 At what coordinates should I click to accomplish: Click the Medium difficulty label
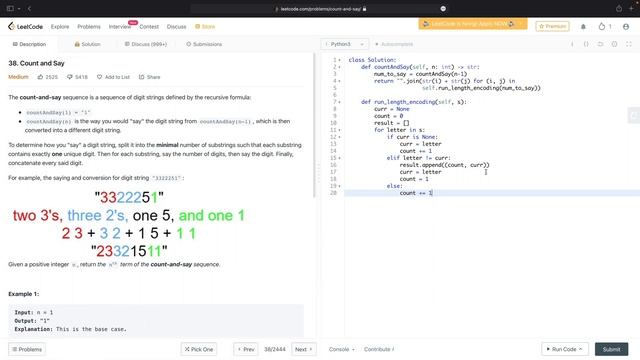[18, 77]
